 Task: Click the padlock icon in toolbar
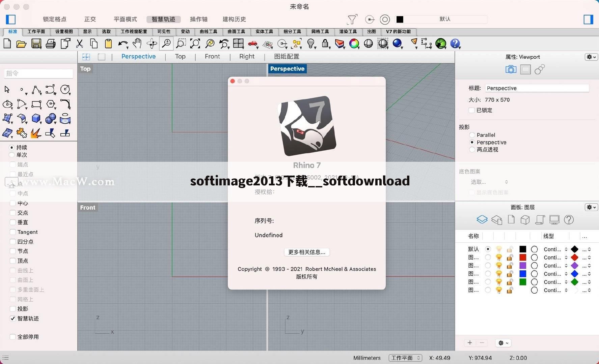(x=325, y=43)
